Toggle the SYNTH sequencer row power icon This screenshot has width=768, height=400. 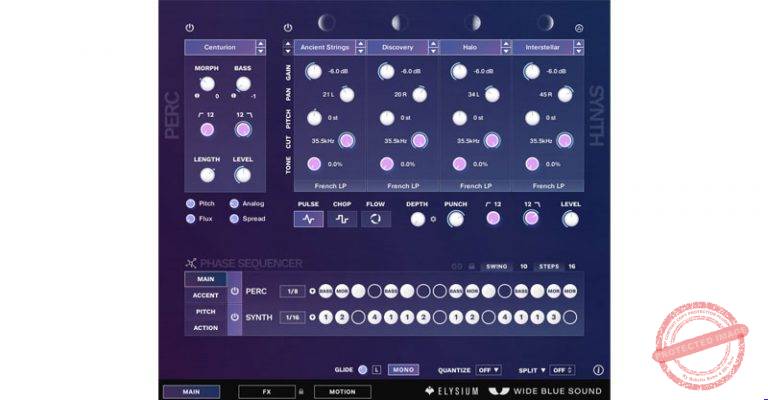pyautogui.click(x=235, y=317)
